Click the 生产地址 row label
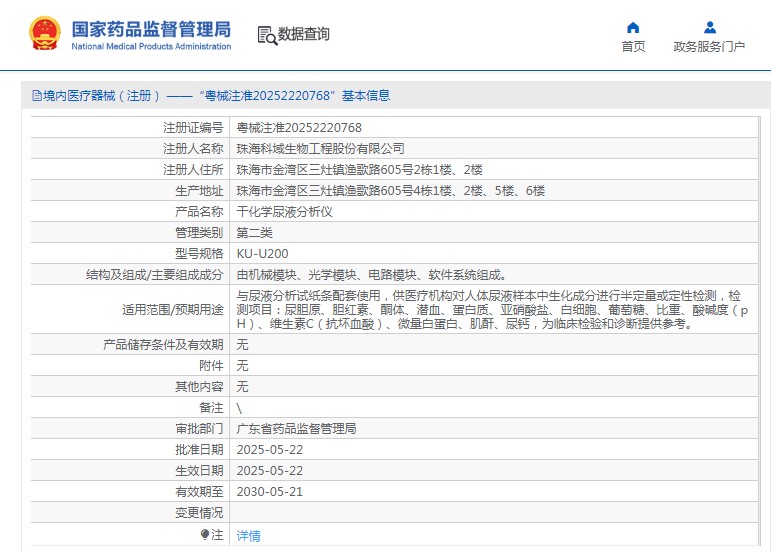 (199, 191)
